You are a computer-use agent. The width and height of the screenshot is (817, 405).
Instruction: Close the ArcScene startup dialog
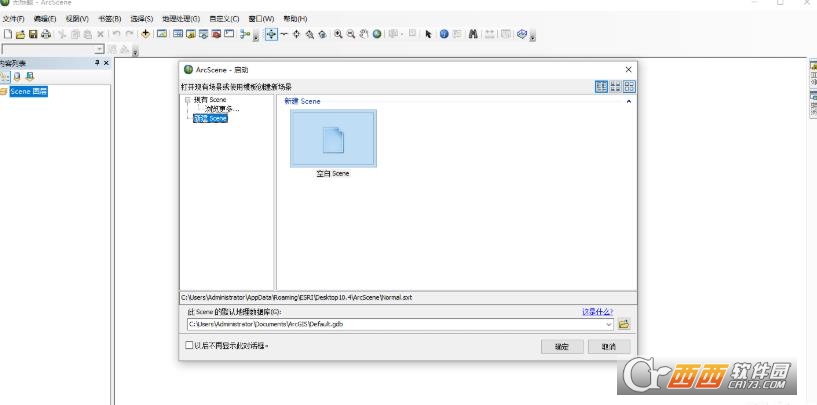coord(628,69)
